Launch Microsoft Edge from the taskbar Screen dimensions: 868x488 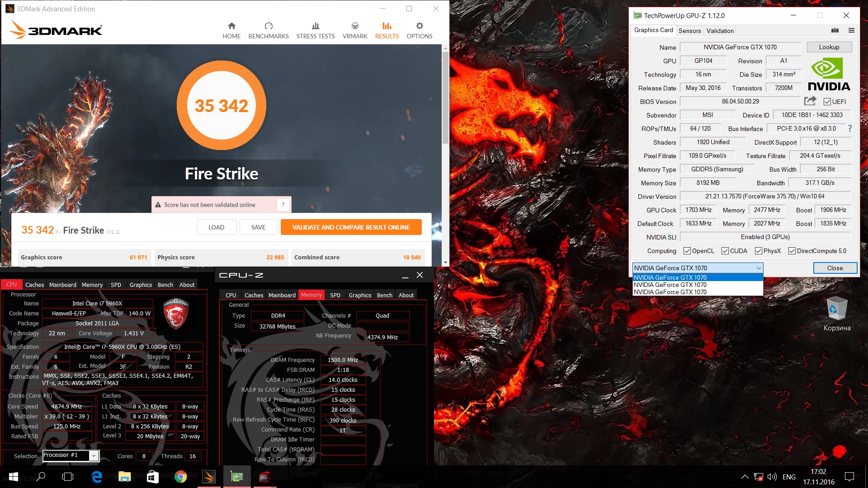[x=96, y=477]
